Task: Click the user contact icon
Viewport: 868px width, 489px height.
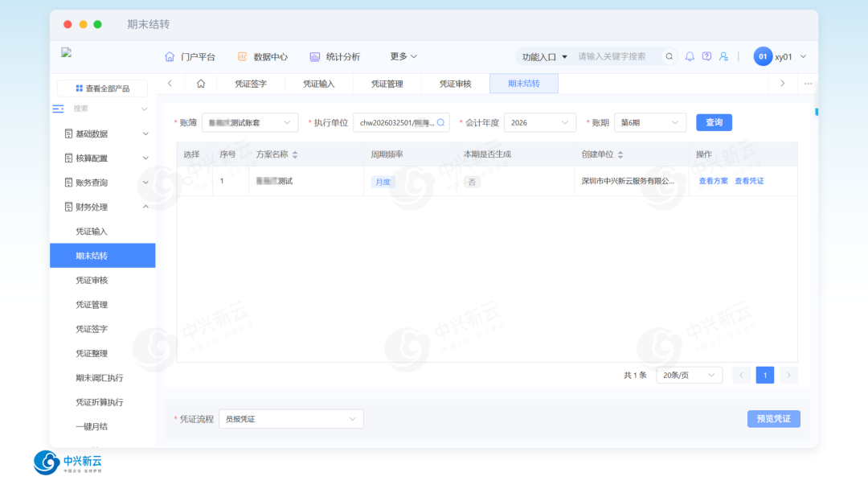Action: coord(723,56)
